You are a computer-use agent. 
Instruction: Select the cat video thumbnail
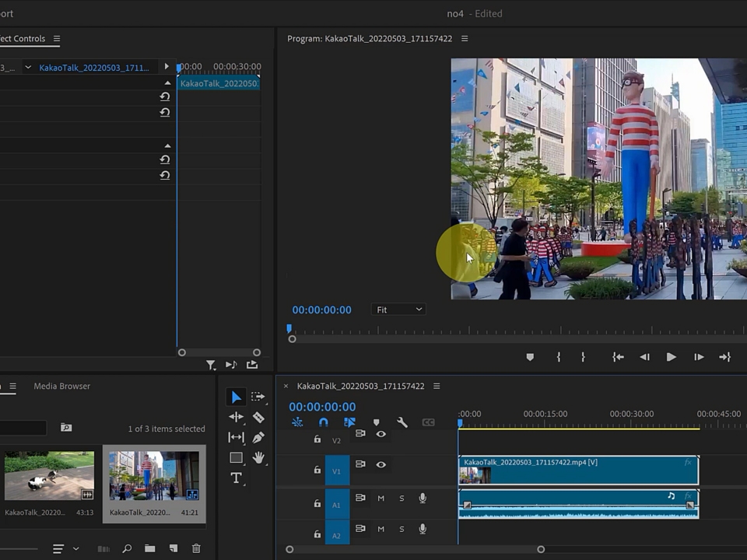50,476
